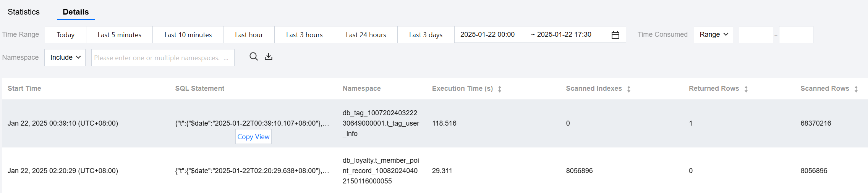This screenshot has height=193, width=868.
Task: Sort by Scanned Rows column
Action: (856, 89)
